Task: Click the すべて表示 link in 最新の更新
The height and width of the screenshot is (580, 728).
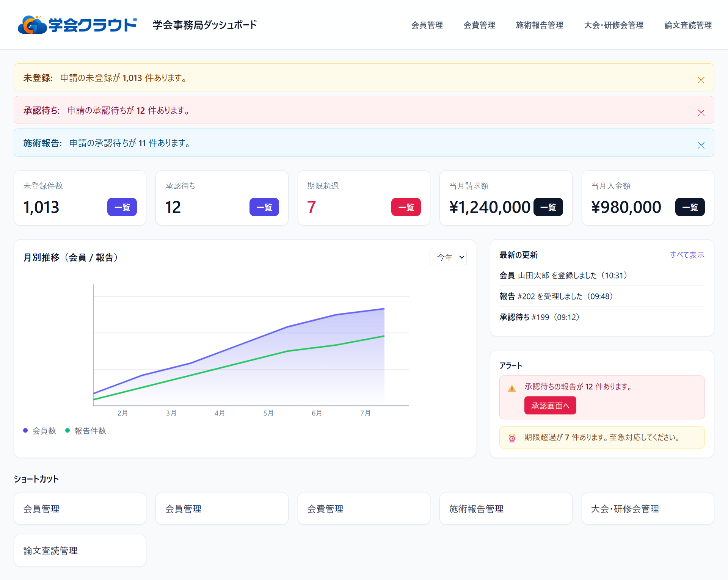Action: pos(687,255)
